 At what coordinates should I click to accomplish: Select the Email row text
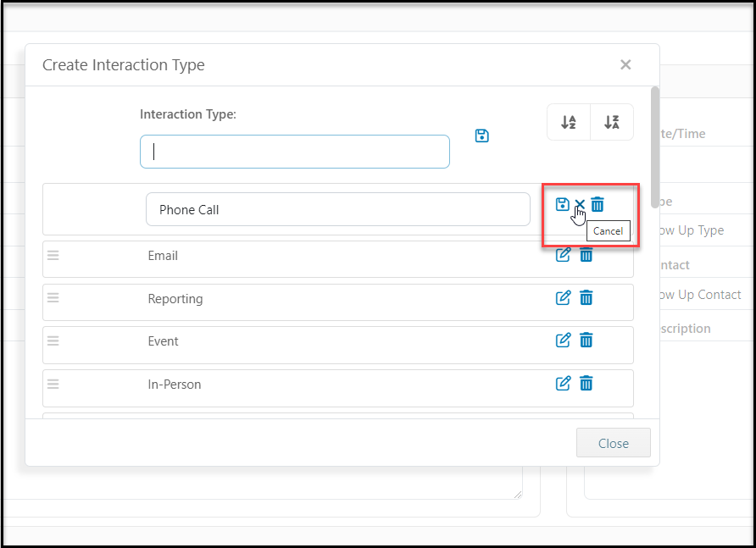[x=163, y=256]
